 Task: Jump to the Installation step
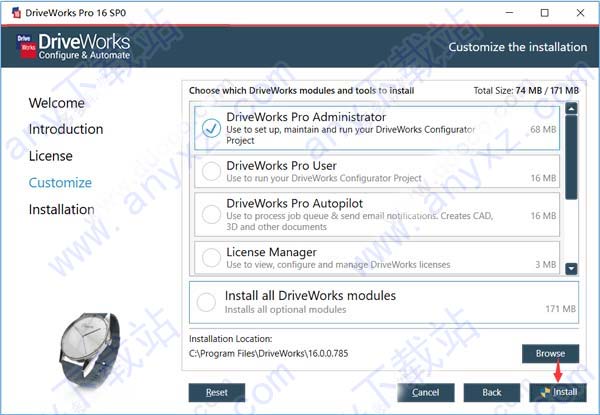coord(62,210)
